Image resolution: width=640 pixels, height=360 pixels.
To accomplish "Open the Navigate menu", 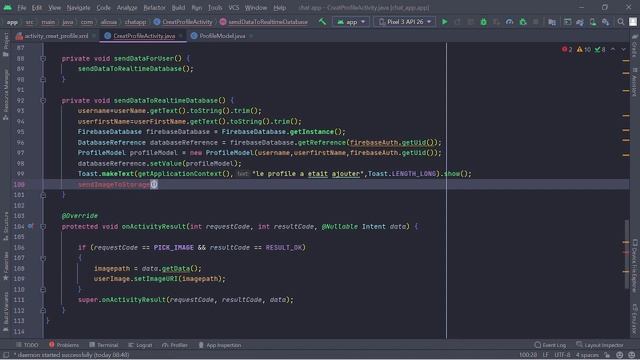I will (78, 7).
